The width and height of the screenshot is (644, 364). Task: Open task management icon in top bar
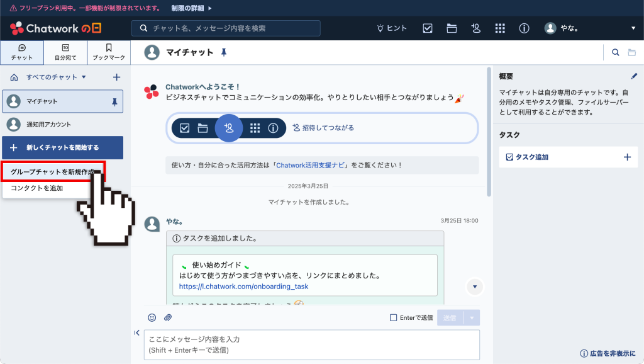click(427, 28)
